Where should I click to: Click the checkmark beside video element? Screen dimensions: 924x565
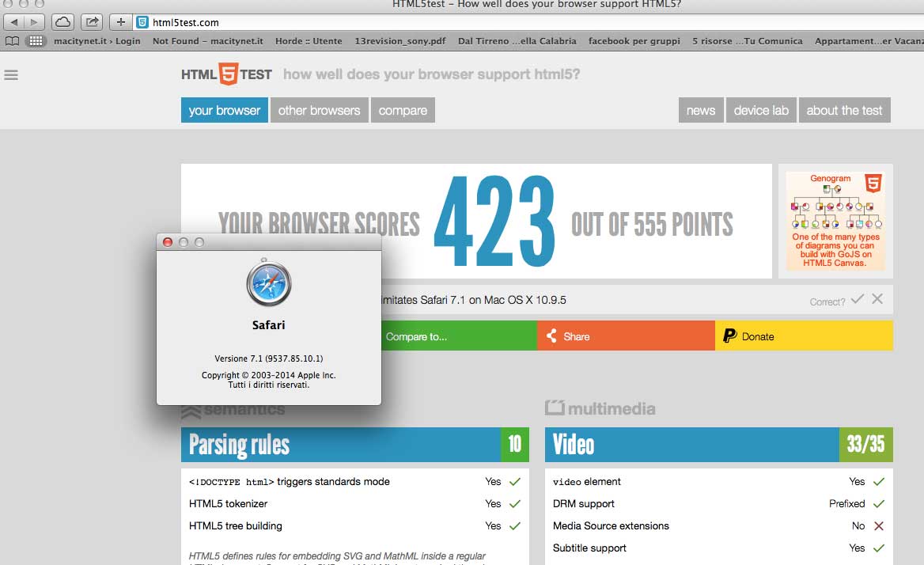tap(879, 481)
